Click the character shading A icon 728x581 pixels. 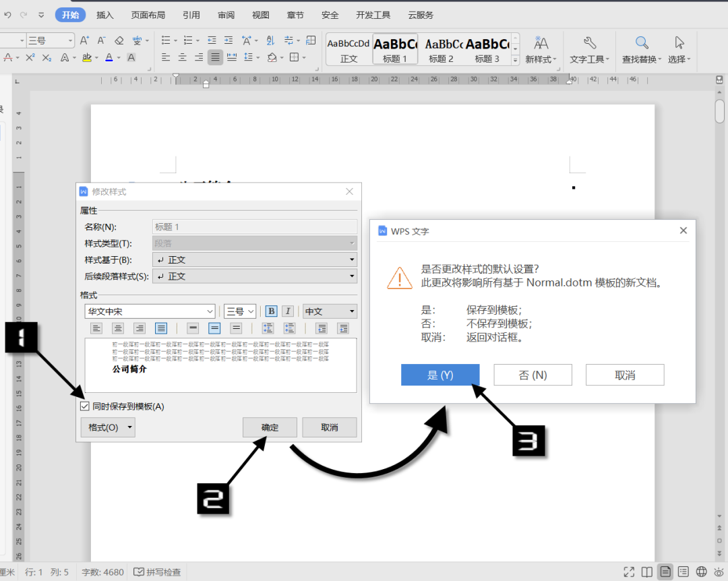[131, 57]
